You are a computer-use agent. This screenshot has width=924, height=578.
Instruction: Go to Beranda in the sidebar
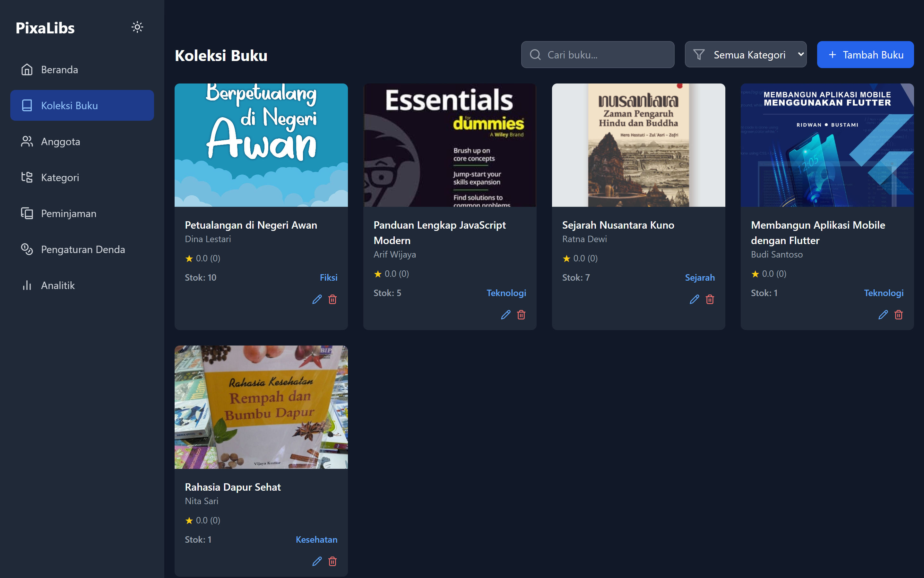(82, 70)
